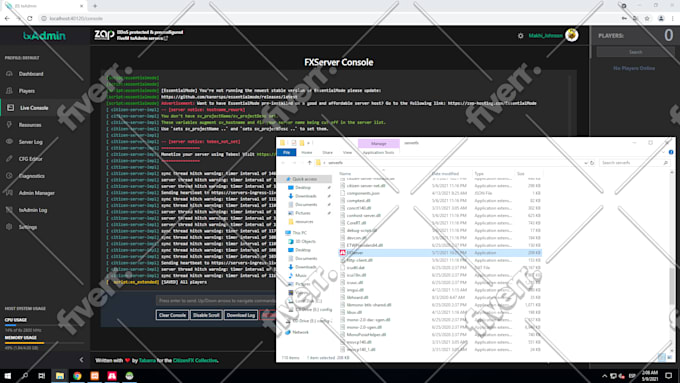Image resolution: width=680 pixels, height=383 pixels.
Task: Sort by the Date modified column header
Action: (x=445, y=173)
